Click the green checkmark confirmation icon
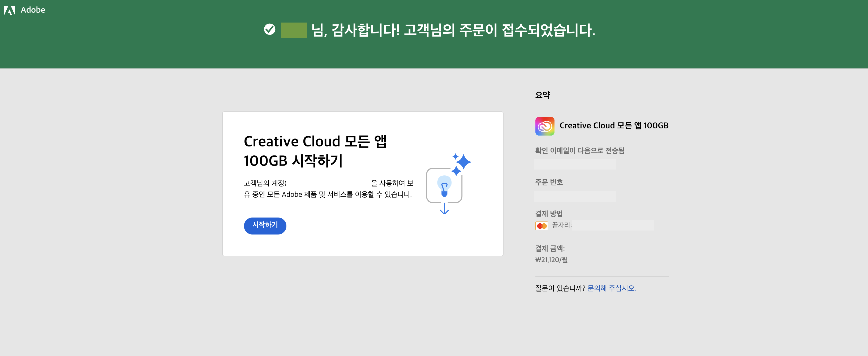This screenshot has width=868, height=356. pyautogui.click(x=270, y=30)
